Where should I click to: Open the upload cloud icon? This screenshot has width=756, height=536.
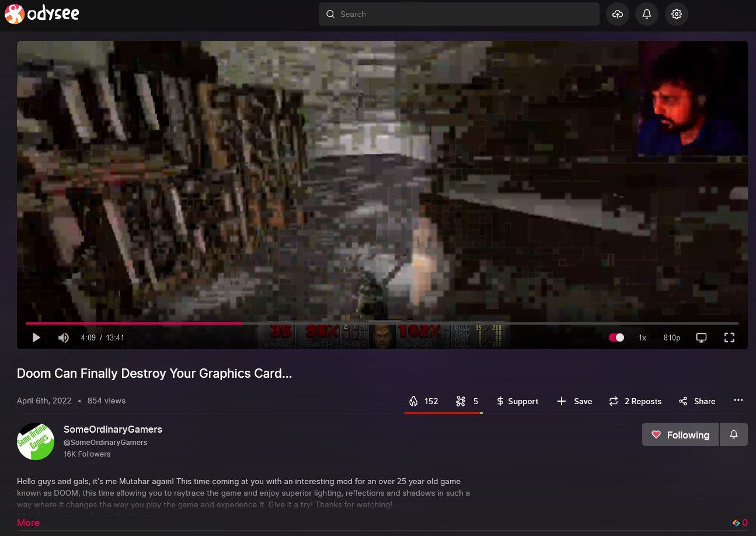[x=618, y=14]
